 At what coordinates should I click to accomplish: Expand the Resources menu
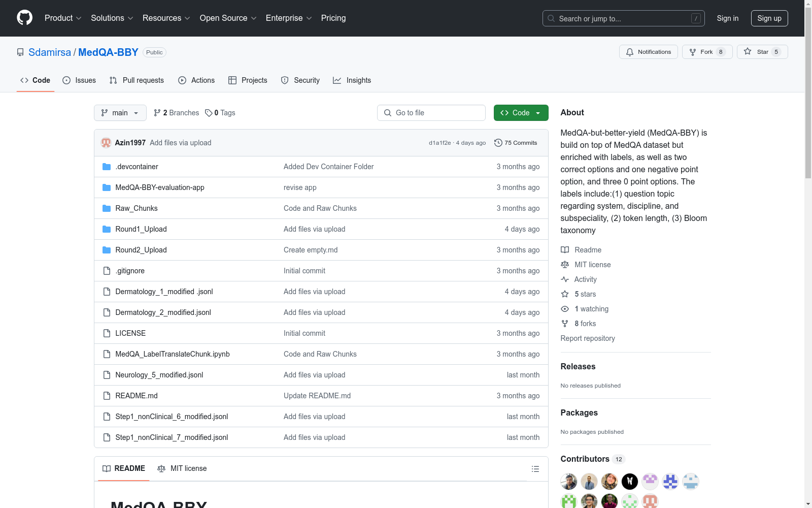pos(166,18)
